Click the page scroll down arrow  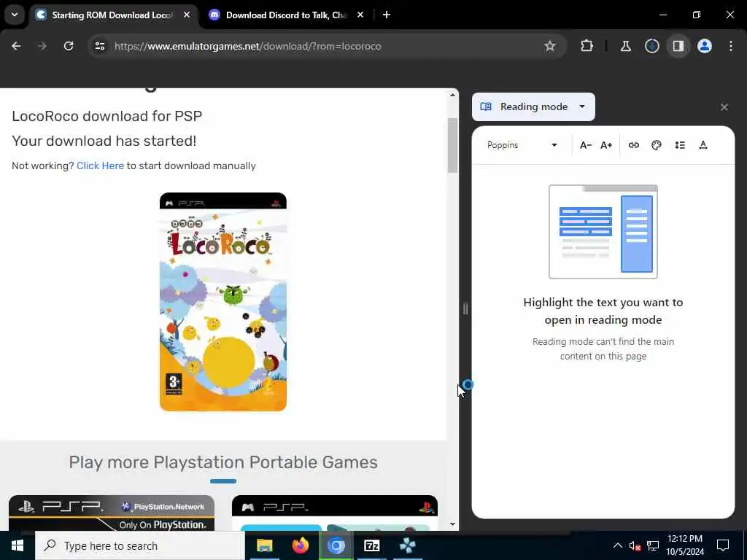tap(452, 524)
